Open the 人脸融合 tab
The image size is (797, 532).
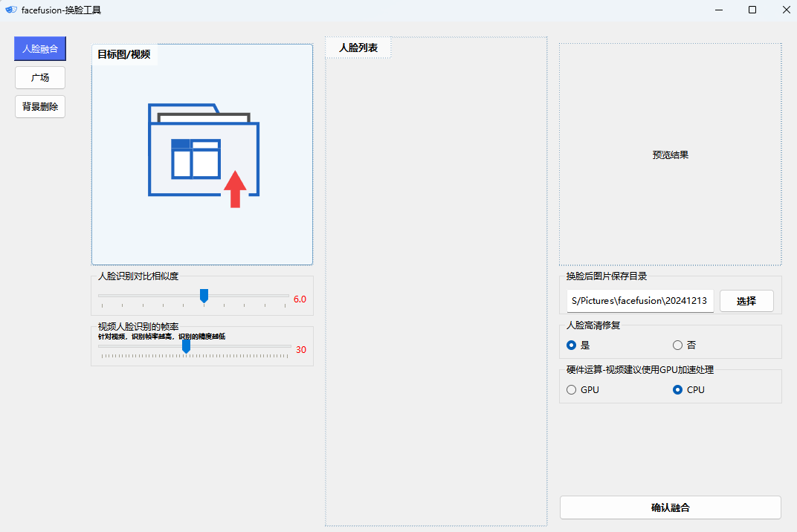(40, 49)
